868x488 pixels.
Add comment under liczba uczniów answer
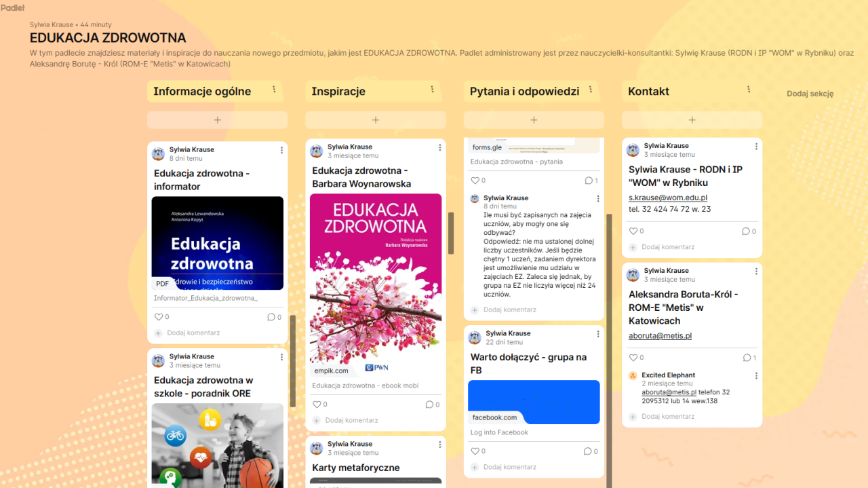(509, 310)
